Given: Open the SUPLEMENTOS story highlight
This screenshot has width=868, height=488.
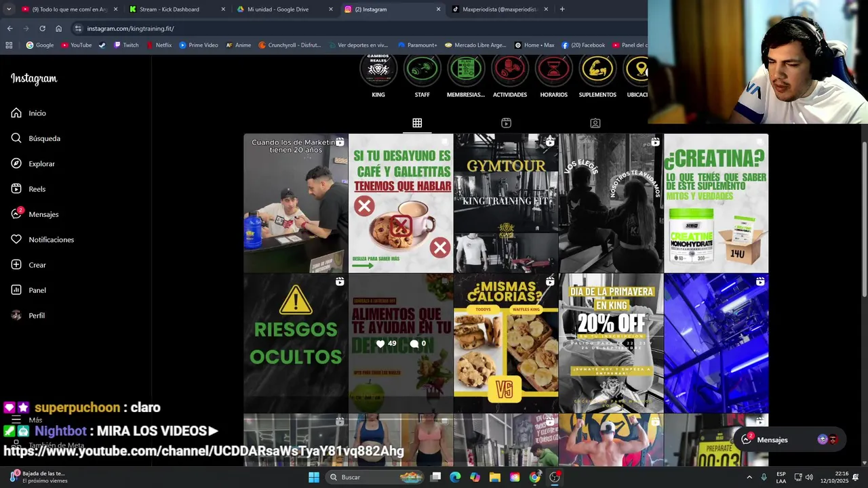Looking at the screenshot, I should [597, 69].
